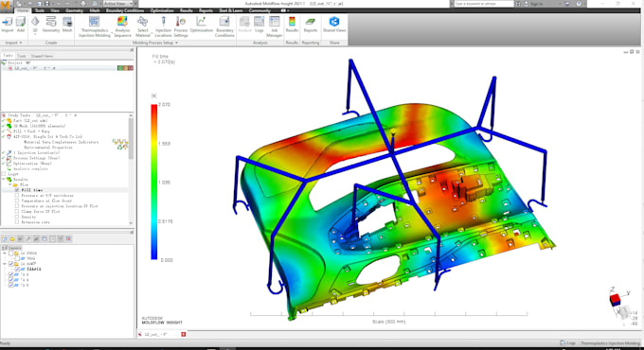644x350 pixels.
Task: Click the Moldflow application menu logo
Action: point(6,6)
